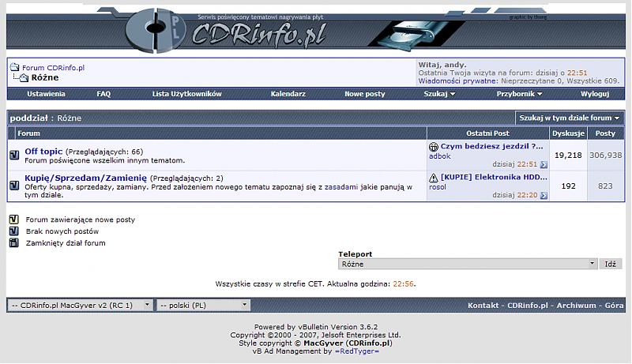
Task: Click the Kupię/Sprzedam/Zamienię forum status icon
Action: [14, 186]
